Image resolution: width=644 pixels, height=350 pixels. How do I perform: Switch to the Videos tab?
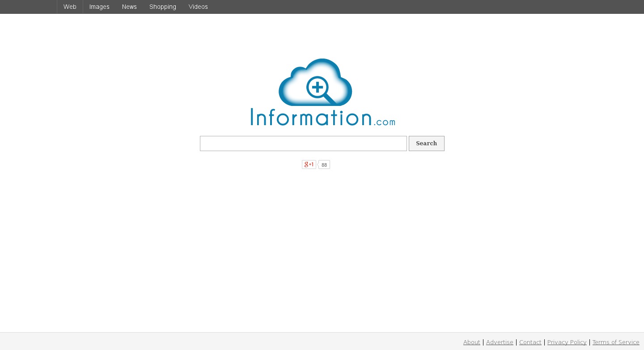(x=198, y=7)
